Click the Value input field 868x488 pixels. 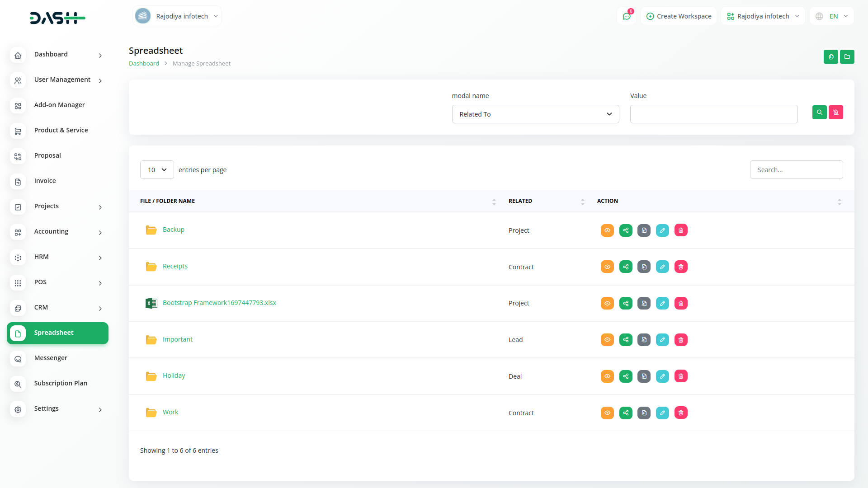(x=713, y=114)
